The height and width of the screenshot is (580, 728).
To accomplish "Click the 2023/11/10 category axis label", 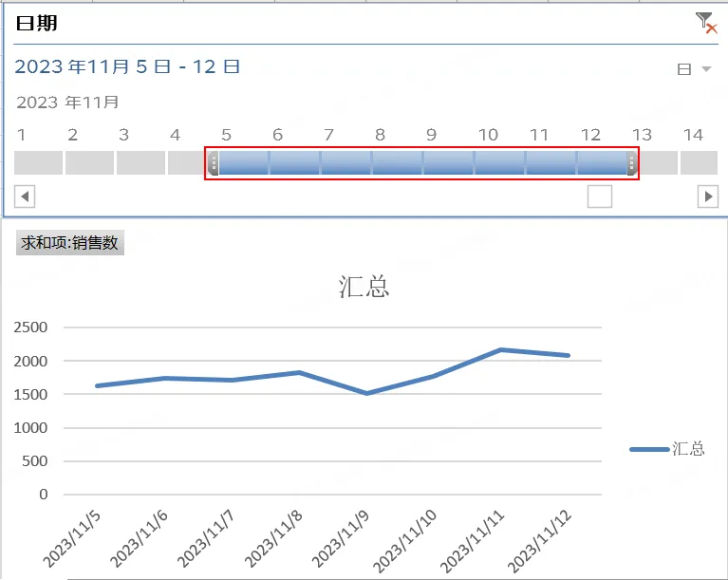I will (x=404, y=541).
